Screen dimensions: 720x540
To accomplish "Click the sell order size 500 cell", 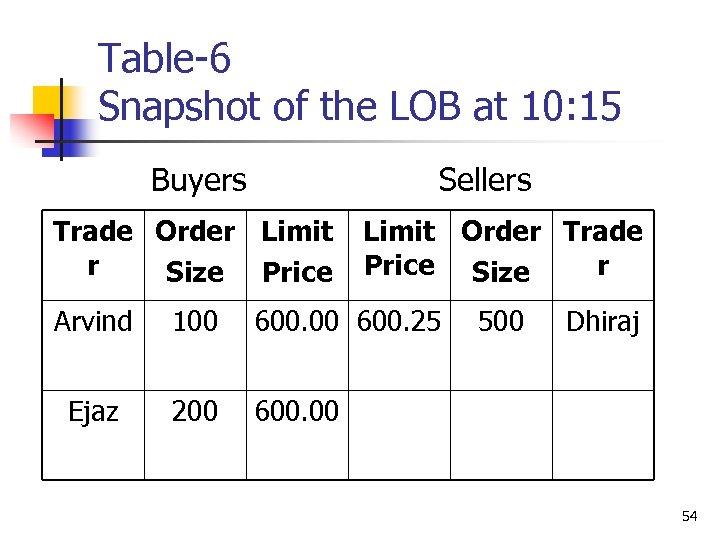I will tap(501, 322).
